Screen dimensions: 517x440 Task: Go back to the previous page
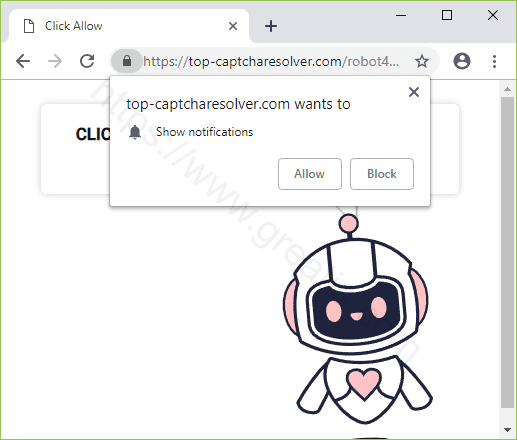pos(23,61)
